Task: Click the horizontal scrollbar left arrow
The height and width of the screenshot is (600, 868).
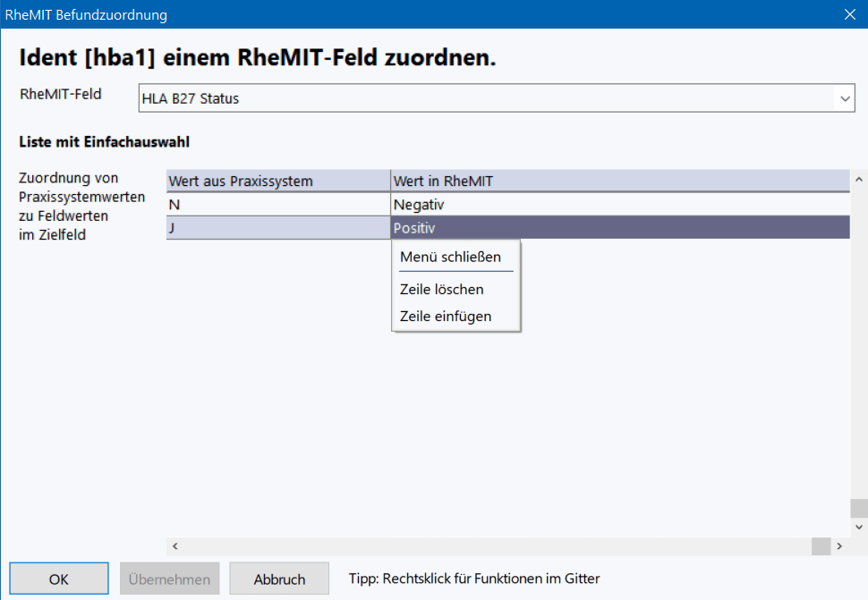Action: (x=175, y=546)
